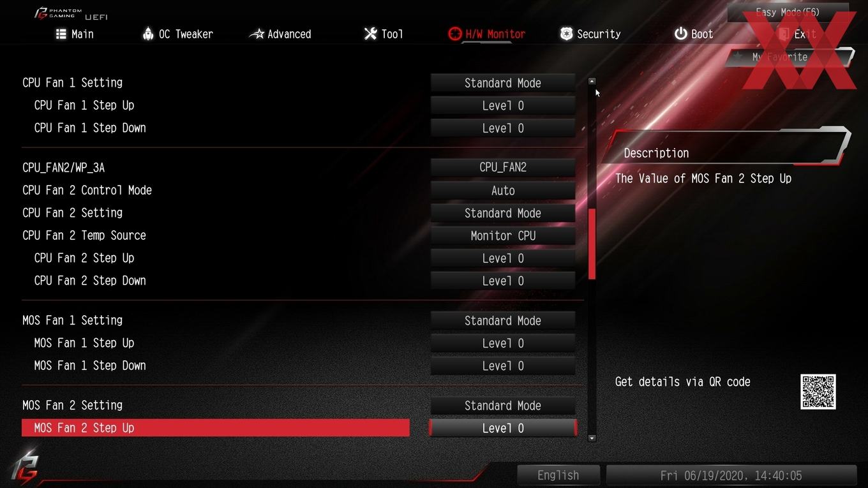Open CPU_FAN2/WP_3A selection dropdown
Viewport: 868px width, 488px height.
pos(503,167)
